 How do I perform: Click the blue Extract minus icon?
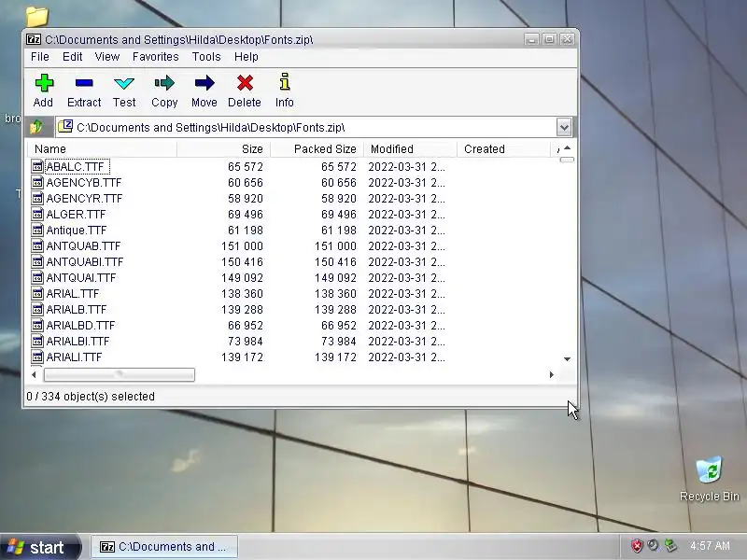[84, 83]
